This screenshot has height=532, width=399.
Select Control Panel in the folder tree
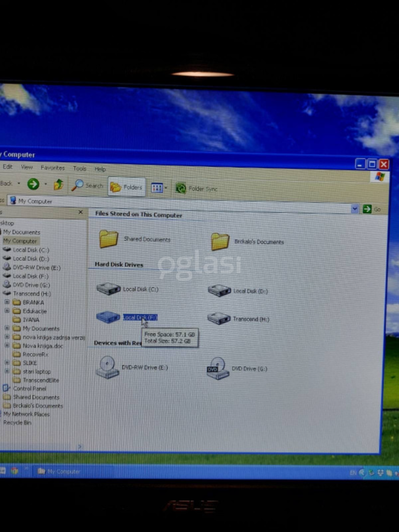click(29, 389)
